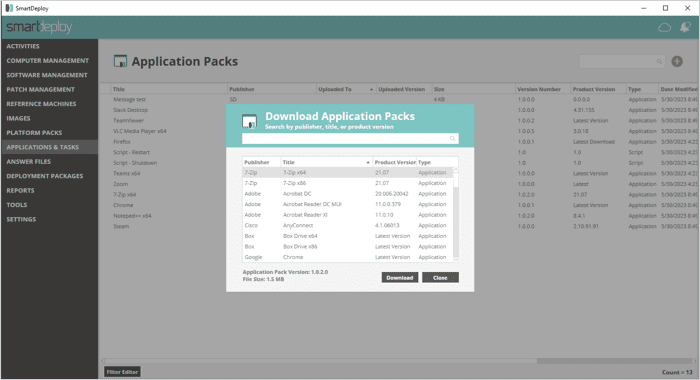
Task: Sort dialog list by Title column
Action: click(x=326, y=162)
